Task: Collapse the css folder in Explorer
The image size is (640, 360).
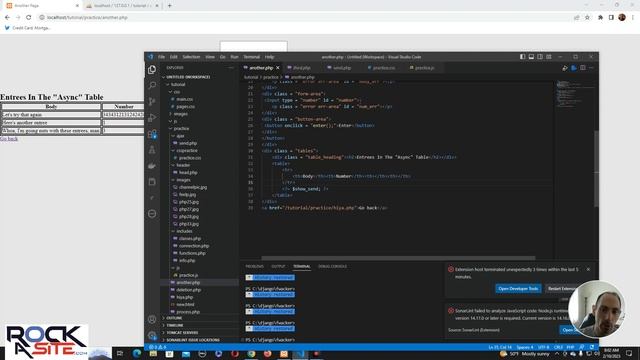Action: tap(177, 92)
